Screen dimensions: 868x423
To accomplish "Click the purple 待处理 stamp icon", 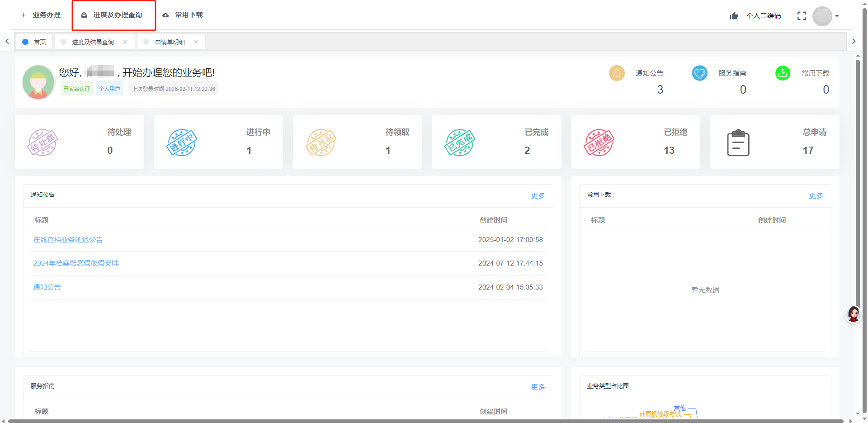I will click(x=43, y=143).
